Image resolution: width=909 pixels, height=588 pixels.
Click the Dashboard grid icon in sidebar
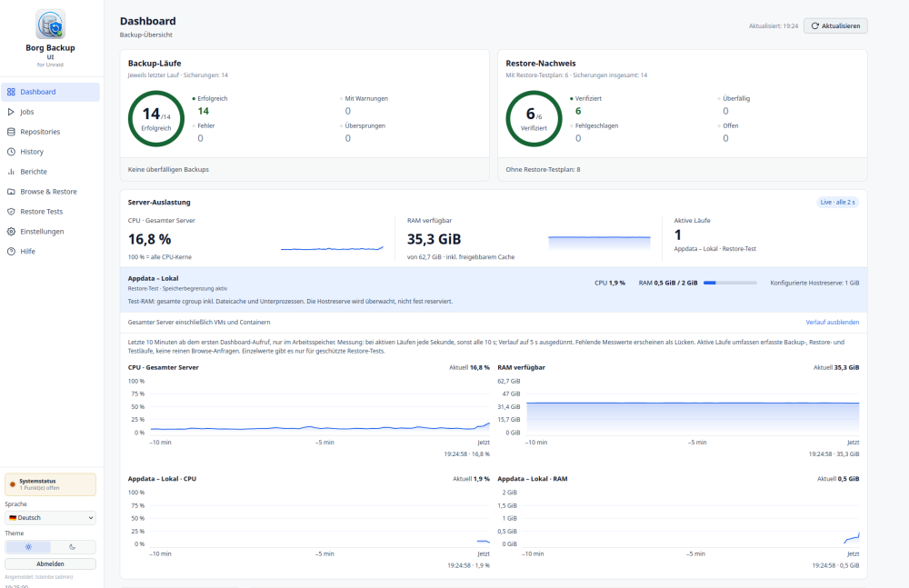point(11,92)
